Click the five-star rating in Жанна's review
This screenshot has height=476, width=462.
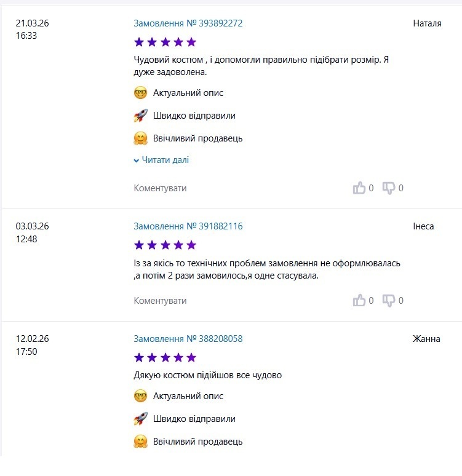pyautogui.click(x=165, y=357)
